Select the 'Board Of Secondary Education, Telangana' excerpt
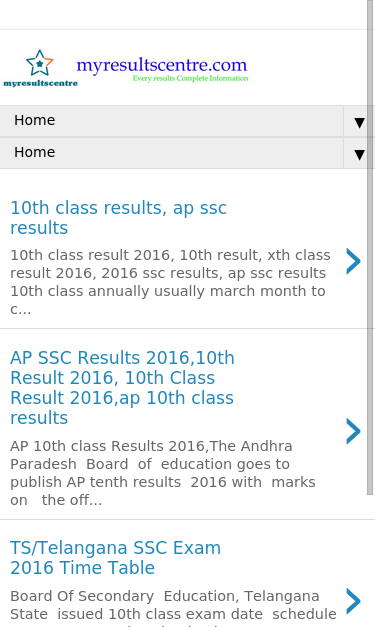This screenshot has width=375, height=627. pos(173,607)
